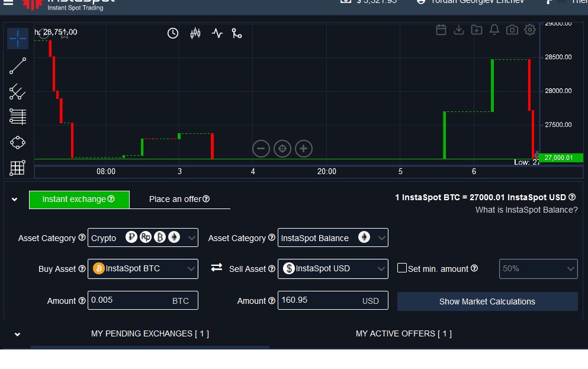Select the pitchfork drawing tool
The width and height of the screenshot is (588, 369).
coord(17,91)
